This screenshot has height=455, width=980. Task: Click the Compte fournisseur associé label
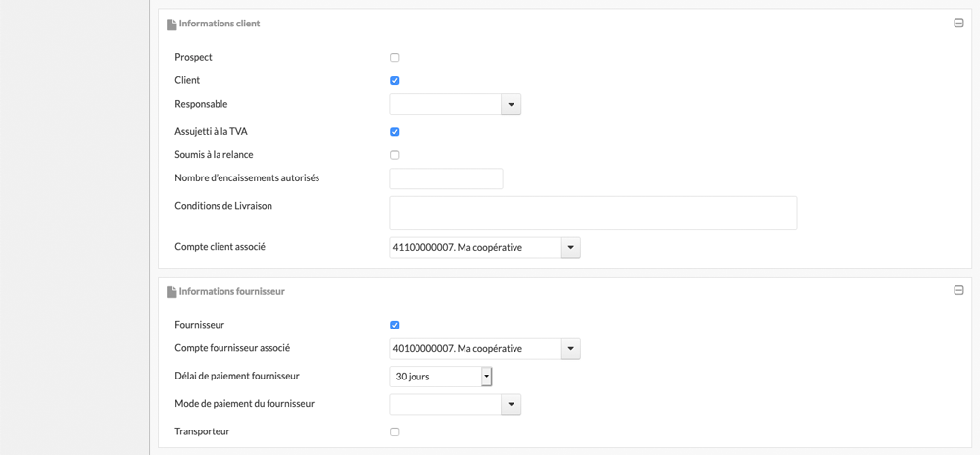click(x=232, y=347)
